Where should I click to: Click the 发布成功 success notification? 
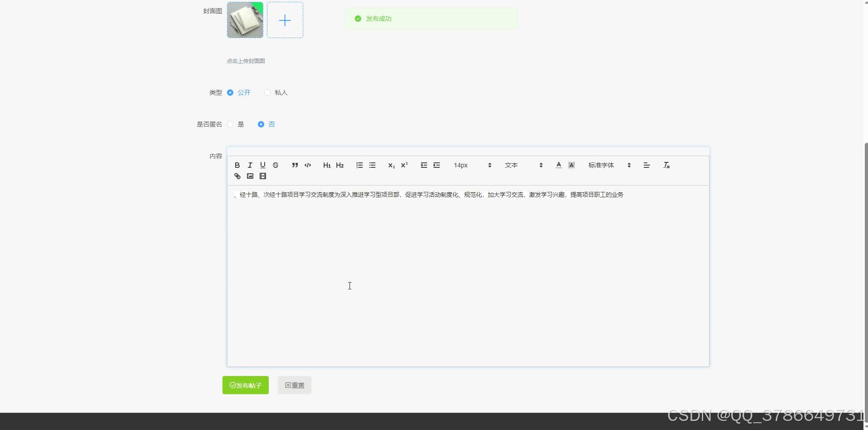[431, 19]
